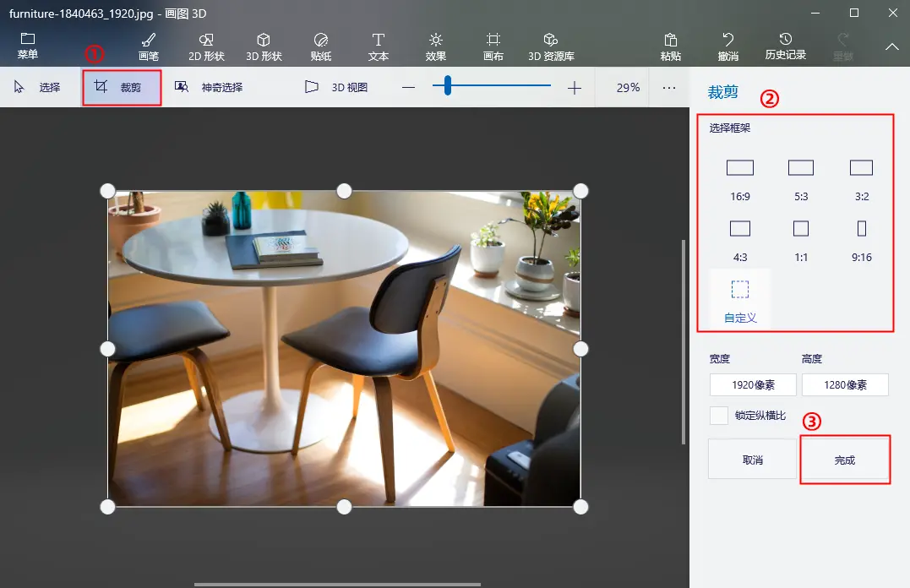This screenshot has width=910, height=588.
Task: Collapse the top ribbon with the chevron
Action: click(x=891, y=47)
